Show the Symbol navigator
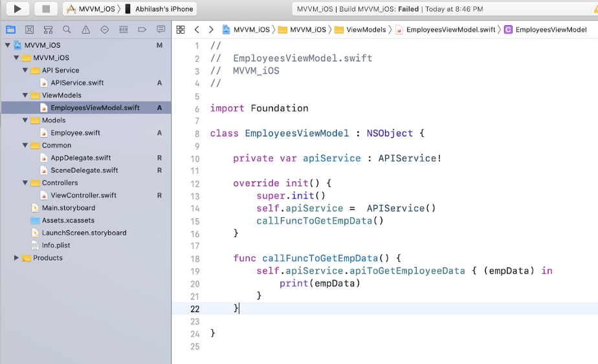 click(x=48, y=30)
